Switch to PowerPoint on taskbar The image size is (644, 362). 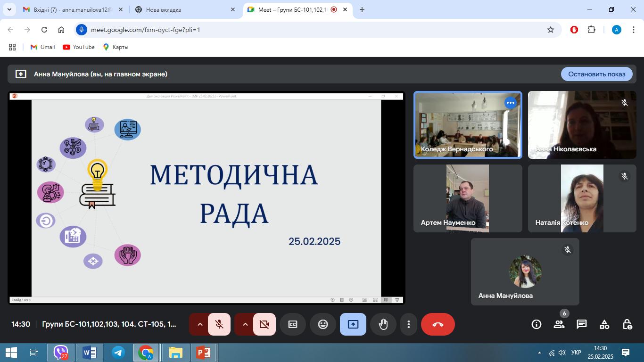pyautogui.click(x=204, y=353)
